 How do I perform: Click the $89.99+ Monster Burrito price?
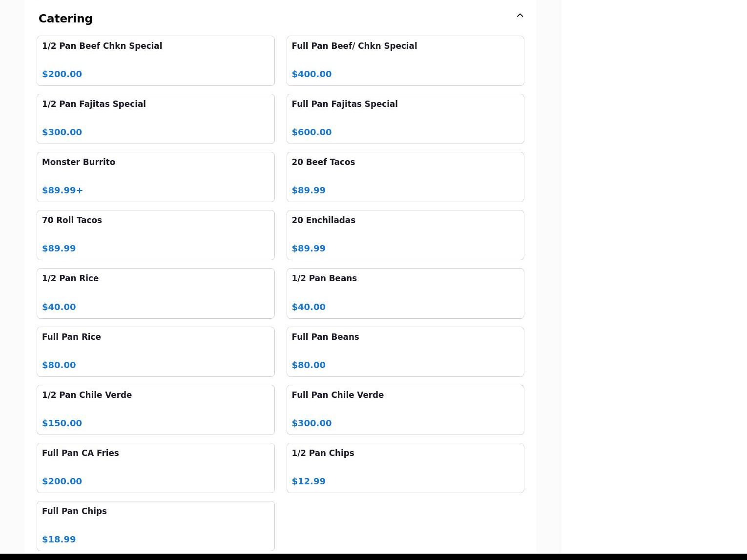tap(62, 190)
